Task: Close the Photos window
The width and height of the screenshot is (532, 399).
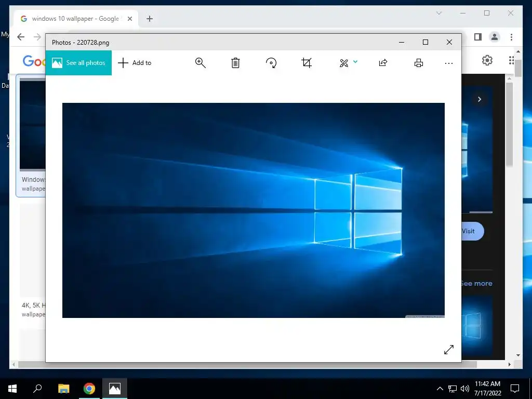Action: tap(449, 42)
